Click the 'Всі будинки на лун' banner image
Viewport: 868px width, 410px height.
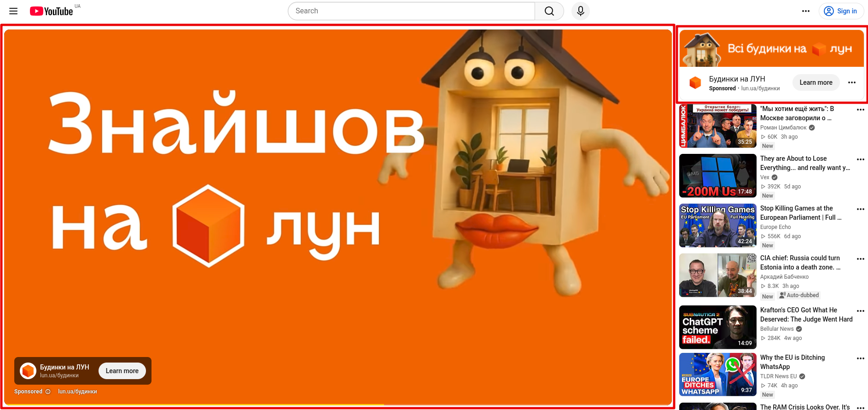pos(772,48)
